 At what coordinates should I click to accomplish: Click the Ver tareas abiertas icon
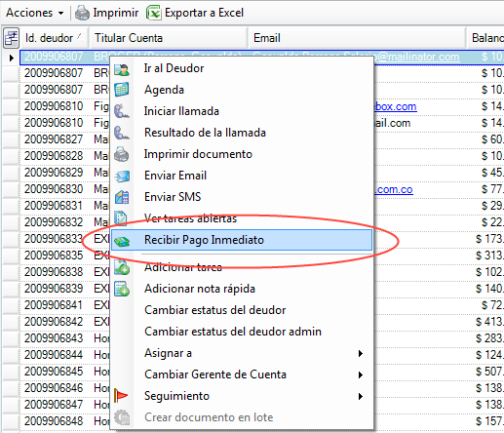coord(121,218)
